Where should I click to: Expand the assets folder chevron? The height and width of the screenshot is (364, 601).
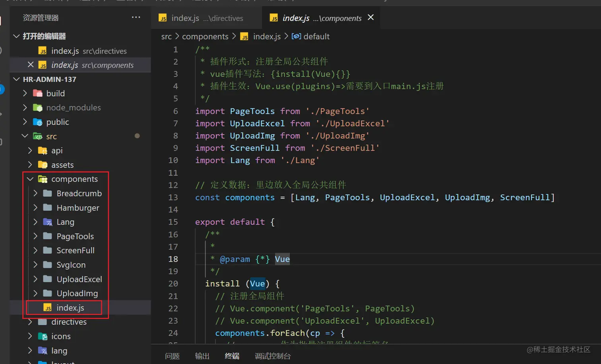tap(30, 165)
